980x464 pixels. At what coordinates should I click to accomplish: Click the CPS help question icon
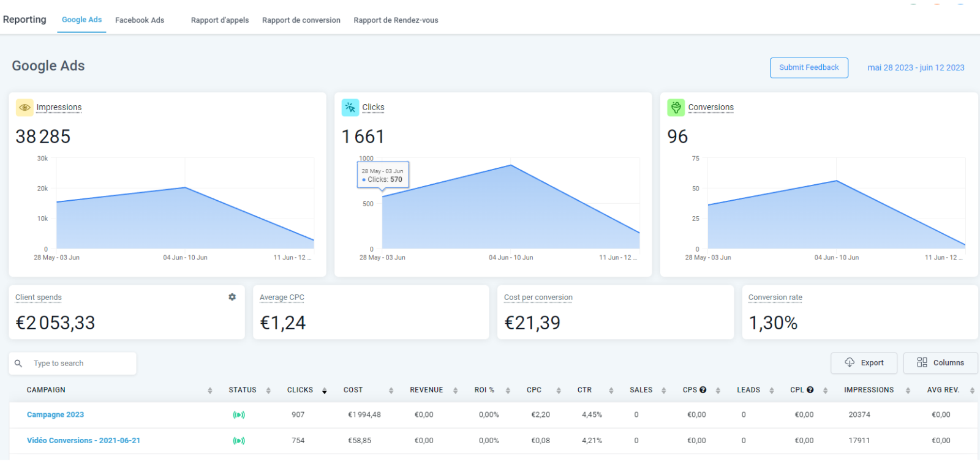pos(703,390)
